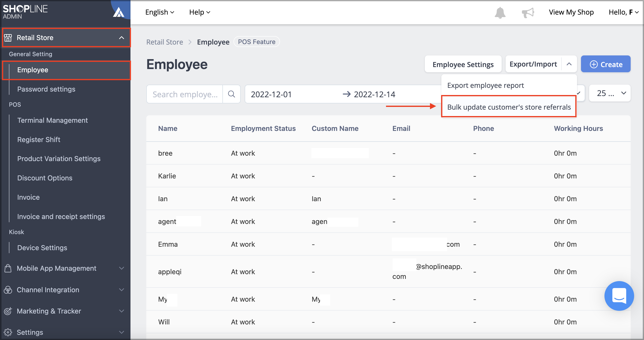Open Invoice and receipt settings
Viewport: 644px width, 340px height.
point(61,217)
